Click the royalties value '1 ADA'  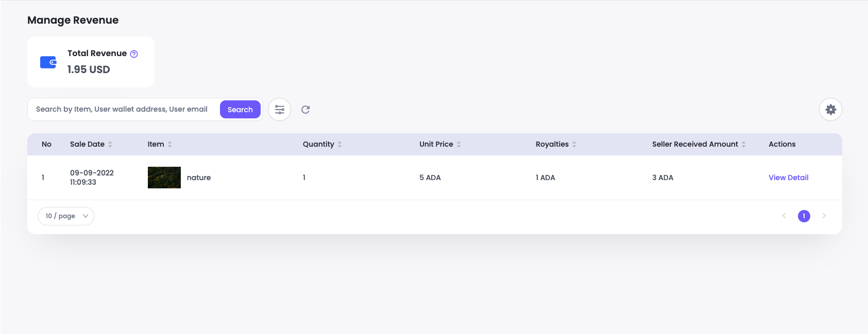(546, 178)
